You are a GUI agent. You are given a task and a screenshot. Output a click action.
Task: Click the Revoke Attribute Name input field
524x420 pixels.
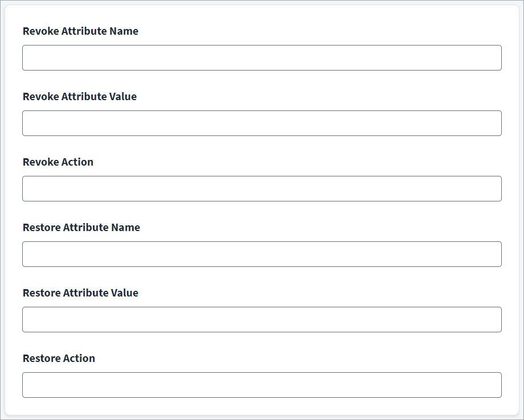[262, 57]
